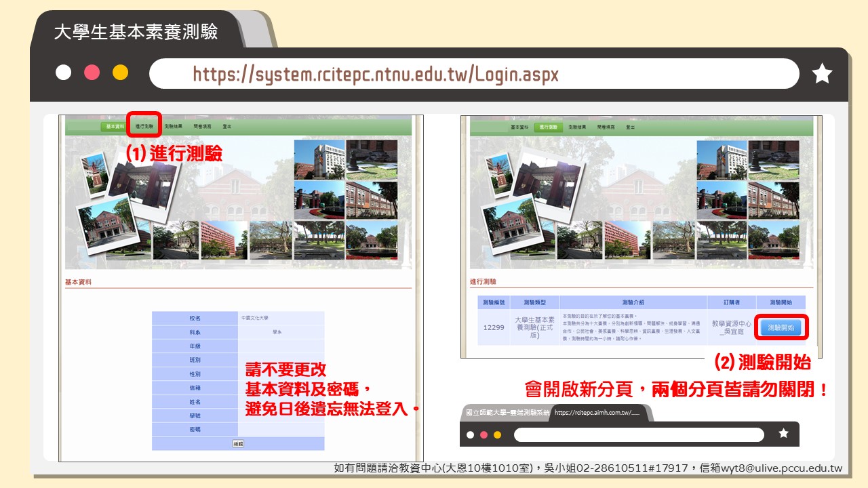Click the 大學生基本素養測驗(正式版) cell
This screenshot has width=868, height=488.
pyautogui.click(x=534, y=327)
